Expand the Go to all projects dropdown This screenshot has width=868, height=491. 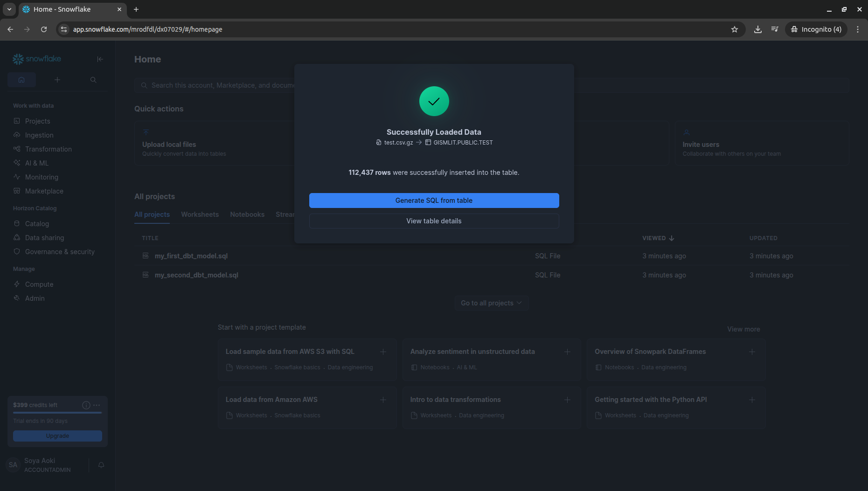(x=492, y=303)
